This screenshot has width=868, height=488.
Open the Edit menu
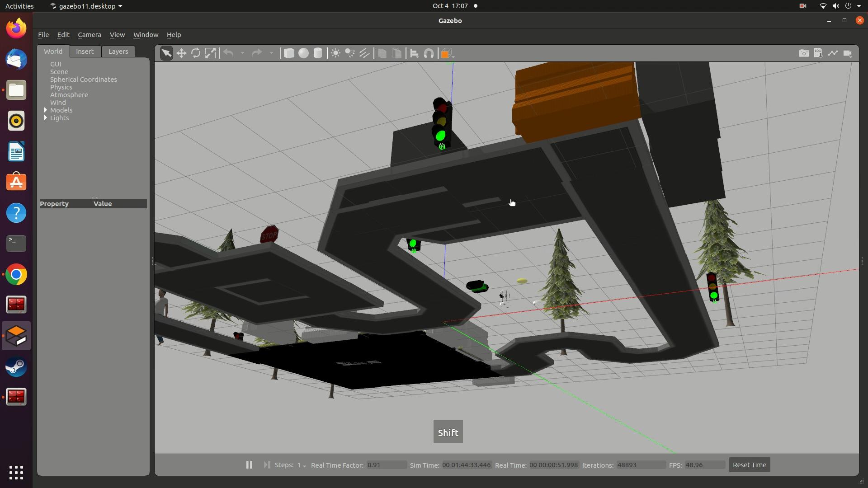(x=63, y=35)
